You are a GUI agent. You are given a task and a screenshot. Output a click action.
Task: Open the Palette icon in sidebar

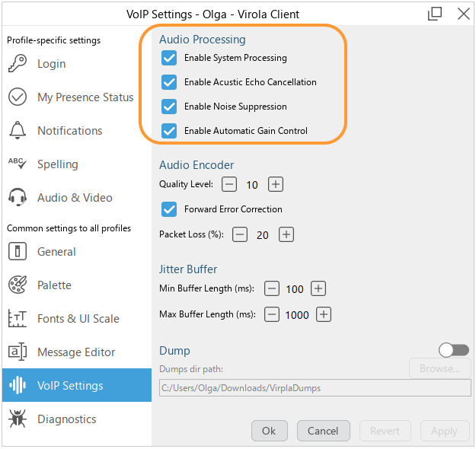coord(18,285)
